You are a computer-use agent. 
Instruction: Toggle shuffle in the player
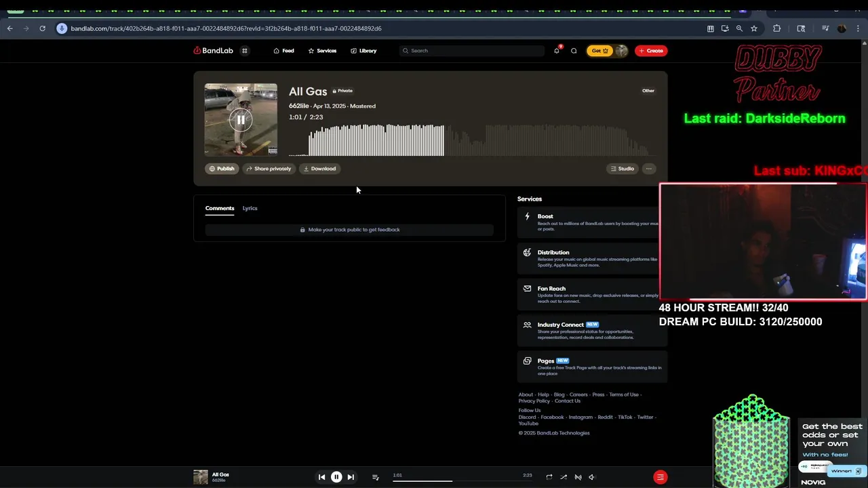pyautogui.click(x=564, y=477)
